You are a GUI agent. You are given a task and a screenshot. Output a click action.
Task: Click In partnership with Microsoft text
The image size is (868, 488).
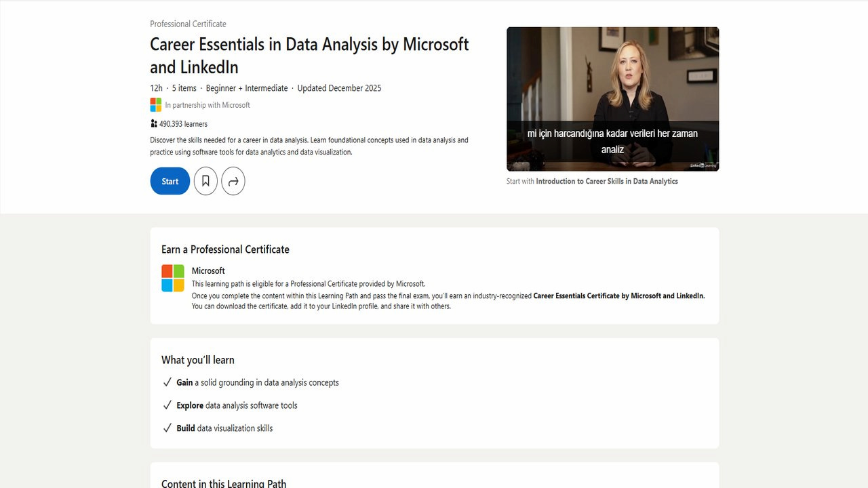pos(208,105)
